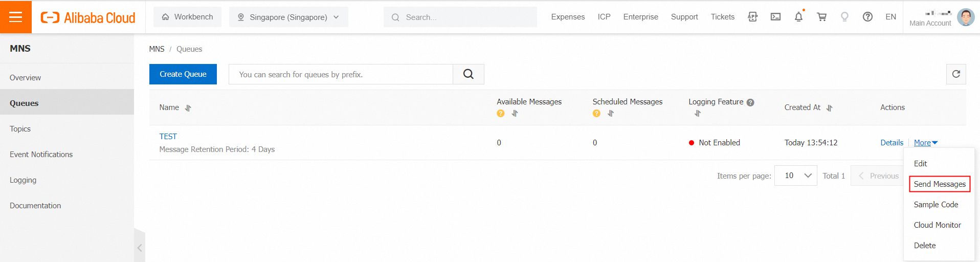Expand the Singapore region selector
Viewport: 980px width, 262px height.
pyautogui.click(x=288, y=17)
